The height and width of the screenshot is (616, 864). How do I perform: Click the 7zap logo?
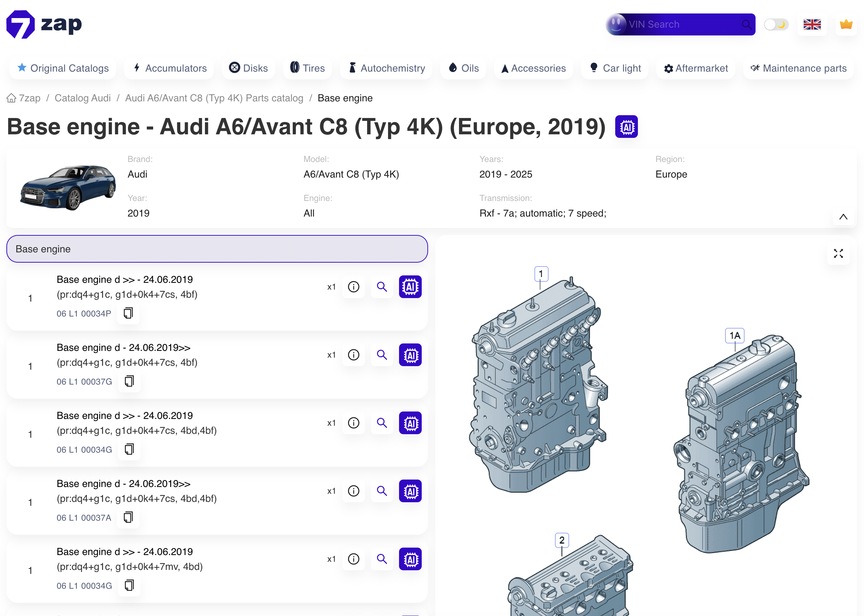click(44, 25)
